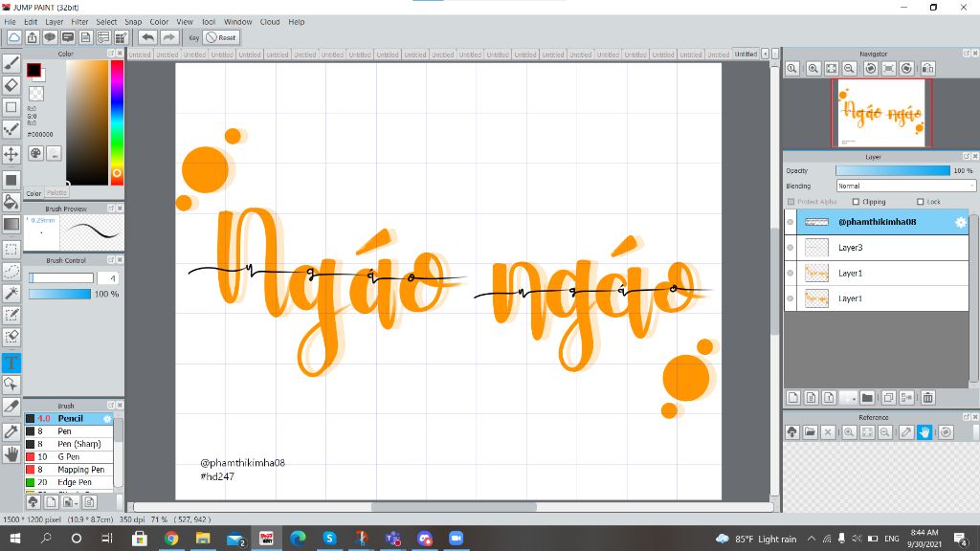Toggle the Clipping checkbox
This screenshot has height=551, width=980.
coord(857,202)
